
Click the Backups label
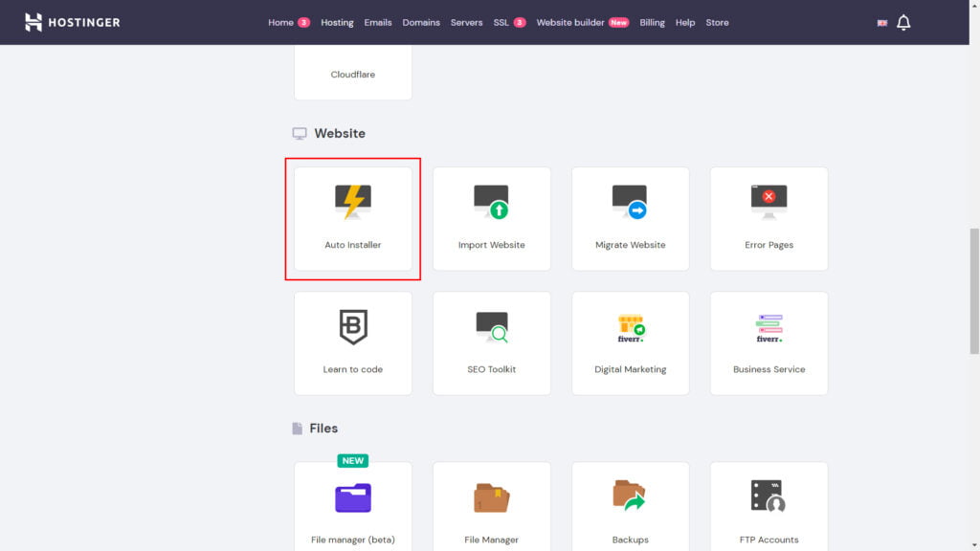point(630,540)
